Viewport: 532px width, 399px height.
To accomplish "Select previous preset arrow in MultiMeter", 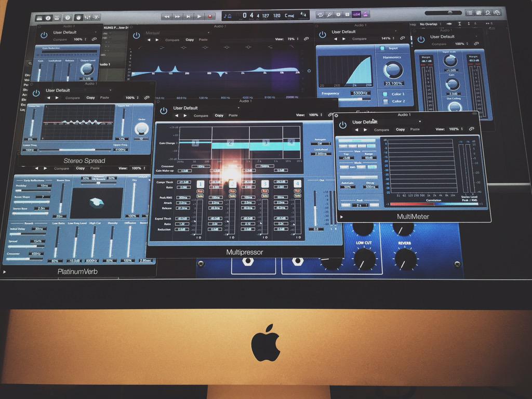I will click(x=356, y=129).
